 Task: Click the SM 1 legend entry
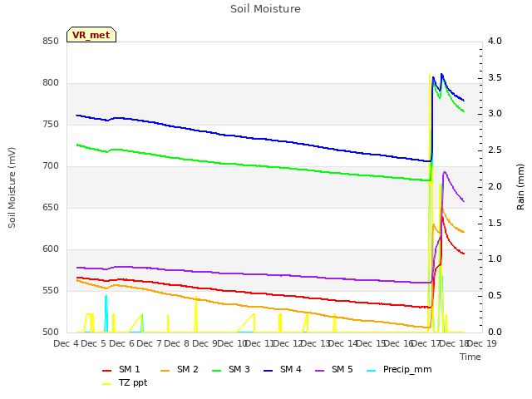[121, 369]
